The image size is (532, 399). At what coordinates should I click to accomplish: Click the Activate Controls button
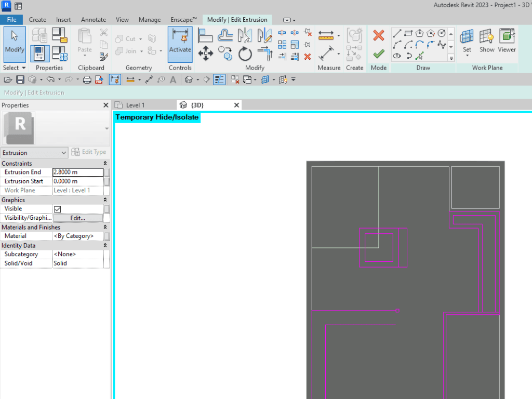(180, 45)
